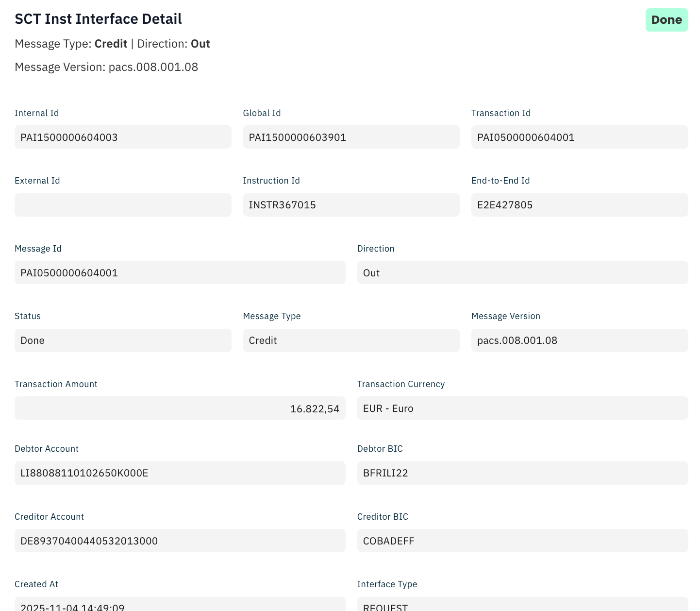Click the Created At timestamp field
Viewport: 700px width, 611px height.
coord(180,605)
